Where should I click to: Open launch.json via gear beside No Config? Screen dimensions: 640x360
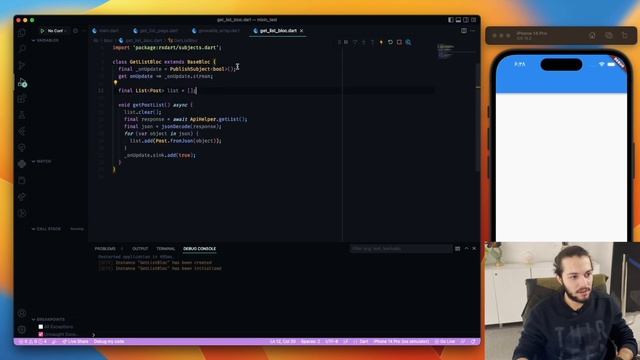[75, 31]
